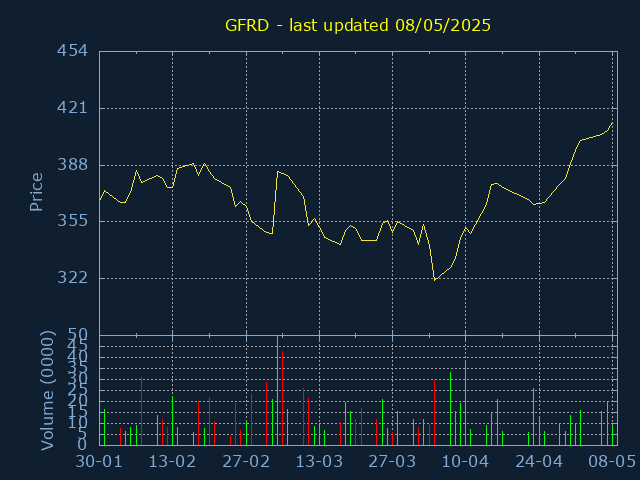Click the tallest green volume bar
The image size is (640, 480).
coord(278,390)
